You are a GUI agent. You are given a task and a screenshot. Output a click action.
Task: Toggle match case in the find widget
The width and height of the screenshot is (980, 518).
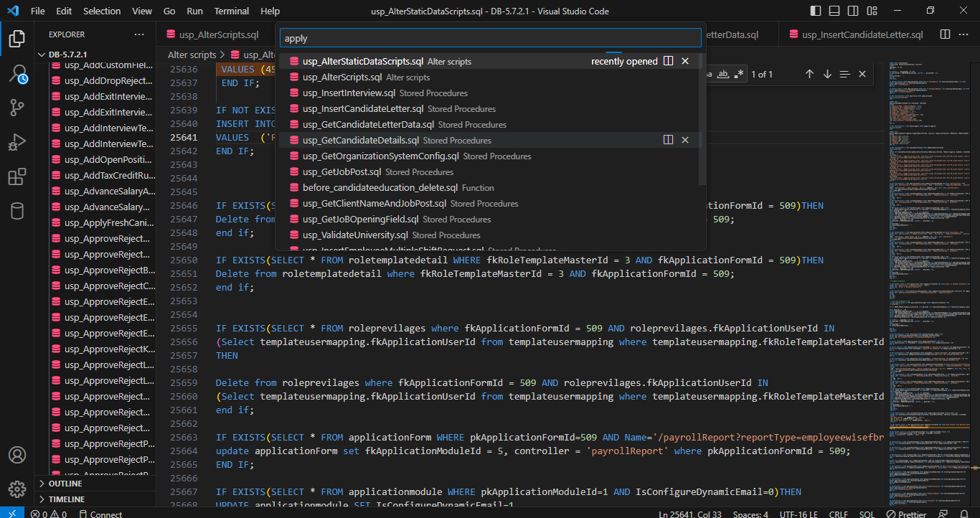pyautogui.click(x=709, y=74)
